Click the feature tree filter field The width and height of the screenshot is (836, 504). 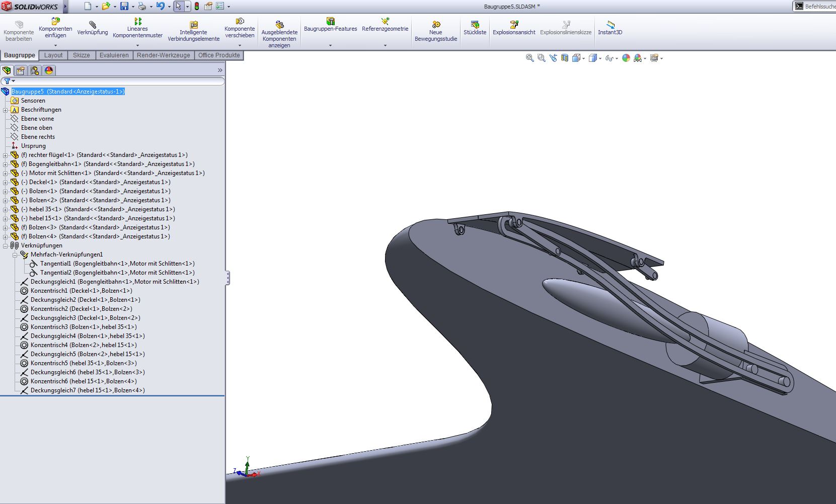pos(116,81)
